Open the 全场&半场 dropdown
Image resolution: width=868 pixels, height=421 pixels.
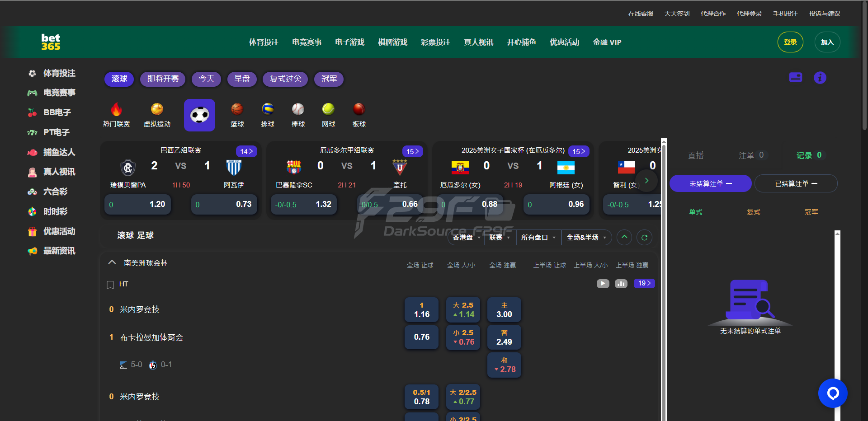click(586, 238)
